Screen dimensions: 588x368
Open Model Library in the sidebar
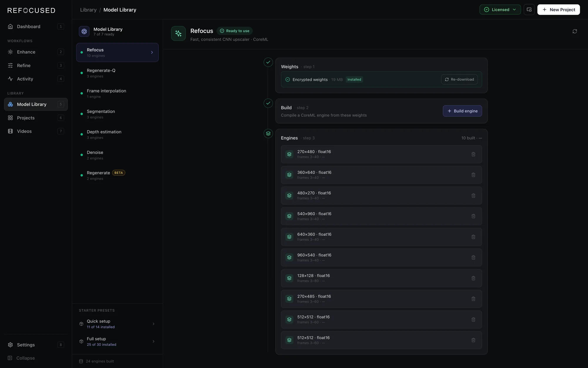36,104
